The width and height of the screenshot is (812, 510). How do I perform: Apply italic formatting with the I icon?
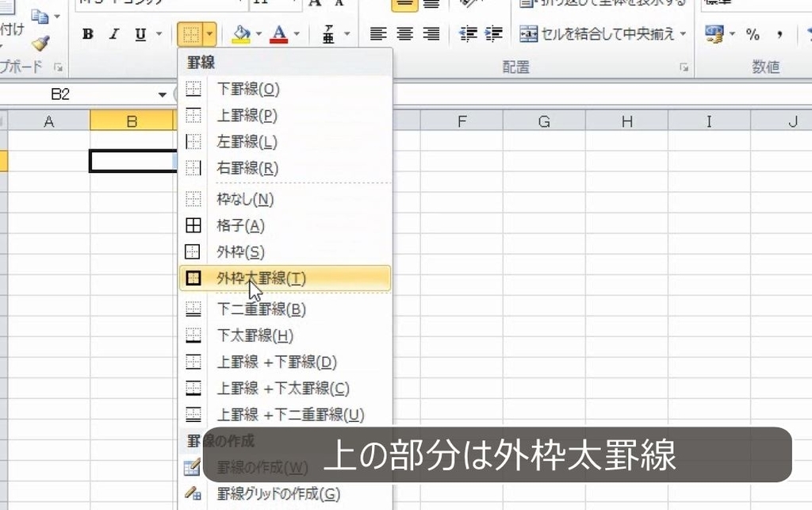pyautogui.click(x=113, y=34)
